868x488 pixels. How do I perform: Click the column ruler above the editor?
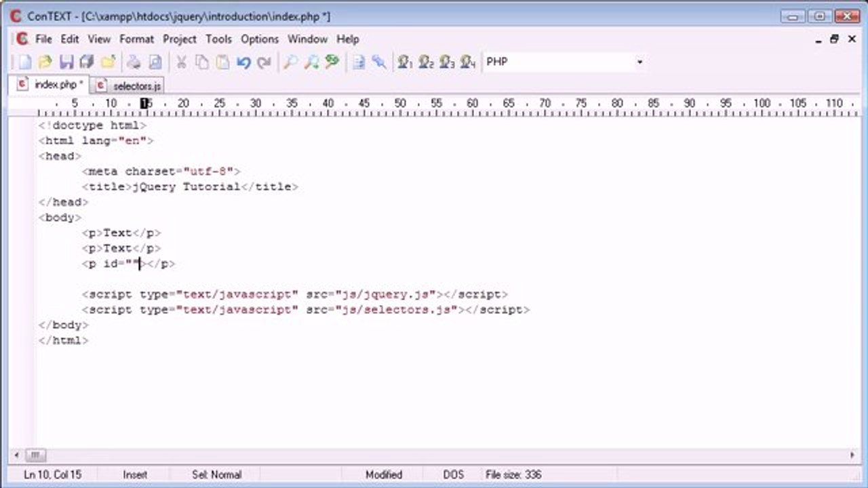point(434,106)
